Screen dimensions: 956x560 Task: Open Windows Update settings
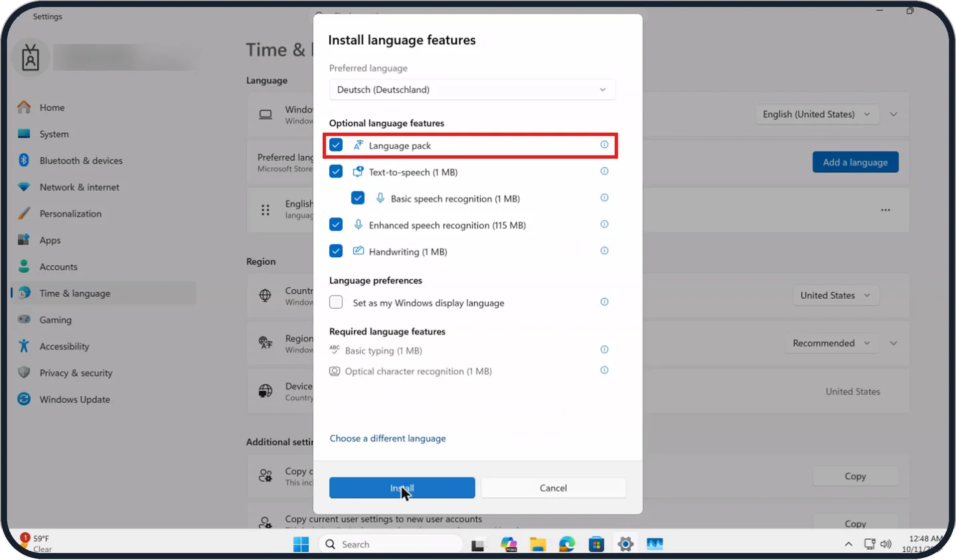[103, 399]
